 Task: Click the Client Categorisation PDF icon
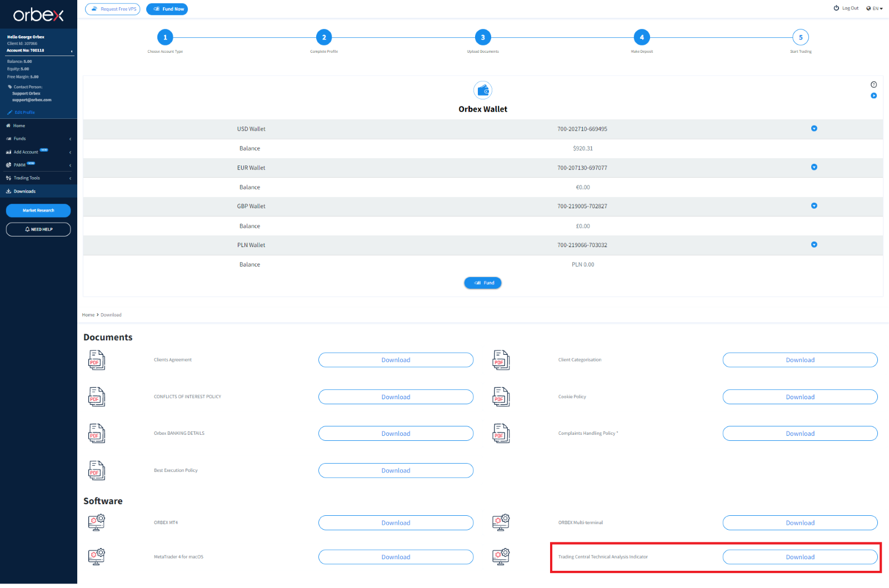(501, 360)
